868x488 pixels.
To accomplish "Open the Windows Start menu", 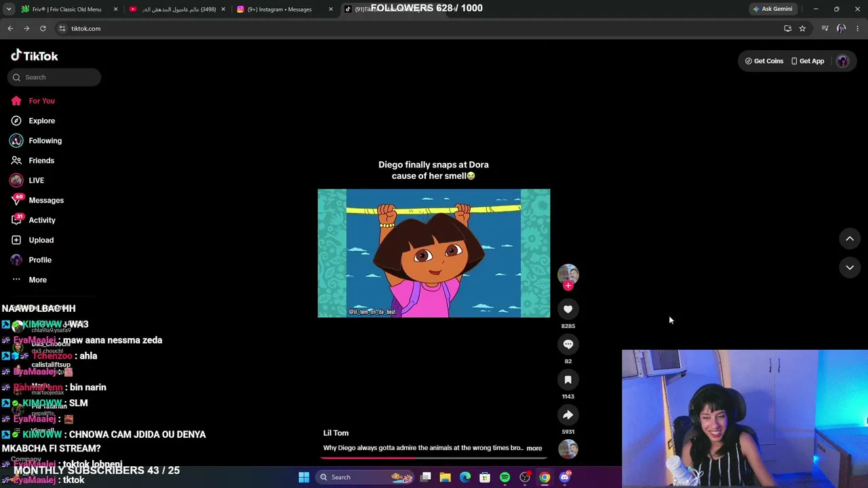I will (304, 477).
